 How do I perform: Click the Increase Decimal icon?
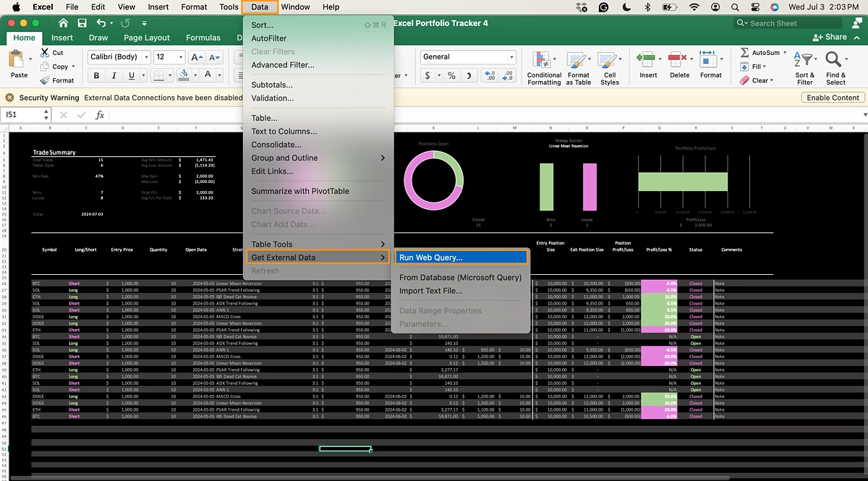490,75
